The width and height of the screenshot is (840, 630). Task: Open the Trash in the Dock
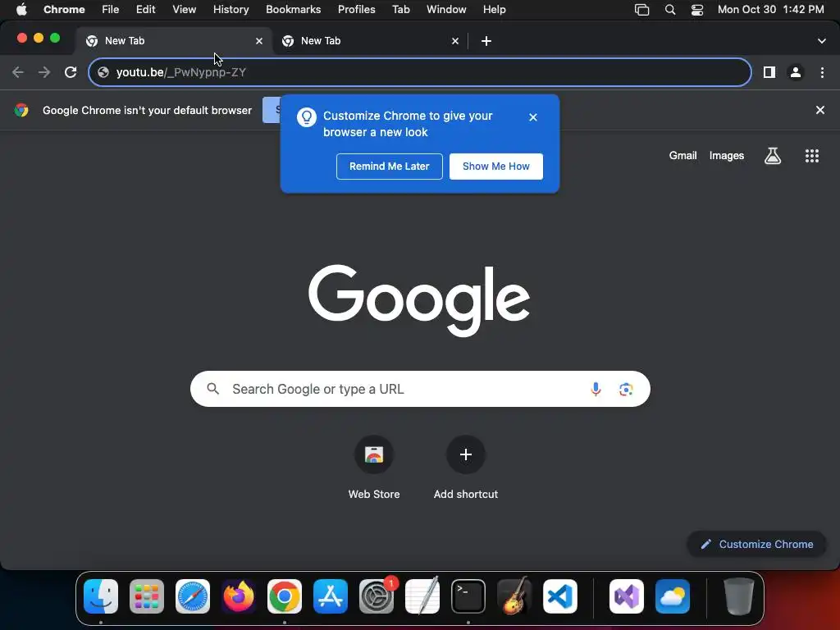coord(739,596)
